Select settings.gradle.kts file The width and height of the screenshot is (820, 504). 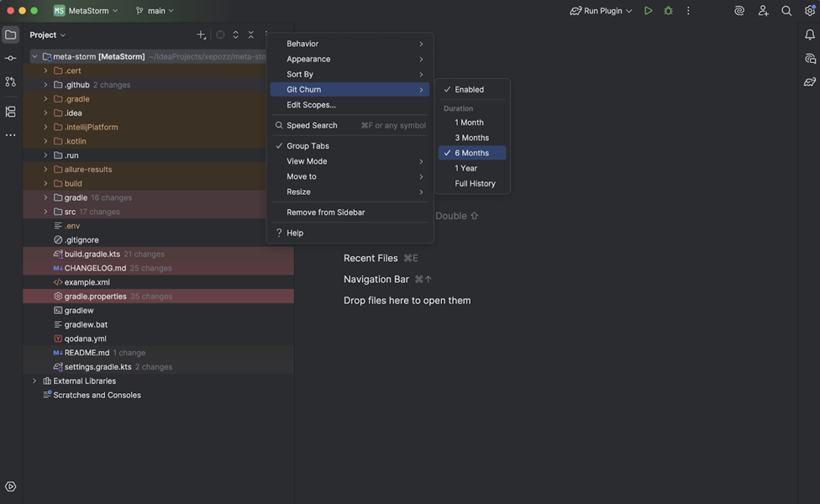point(158,366)
